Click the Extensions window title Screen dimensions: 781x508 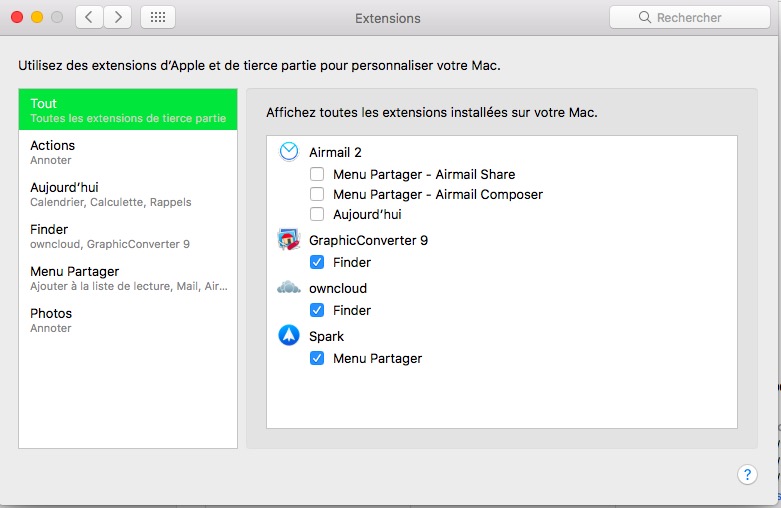coord(388,18)
